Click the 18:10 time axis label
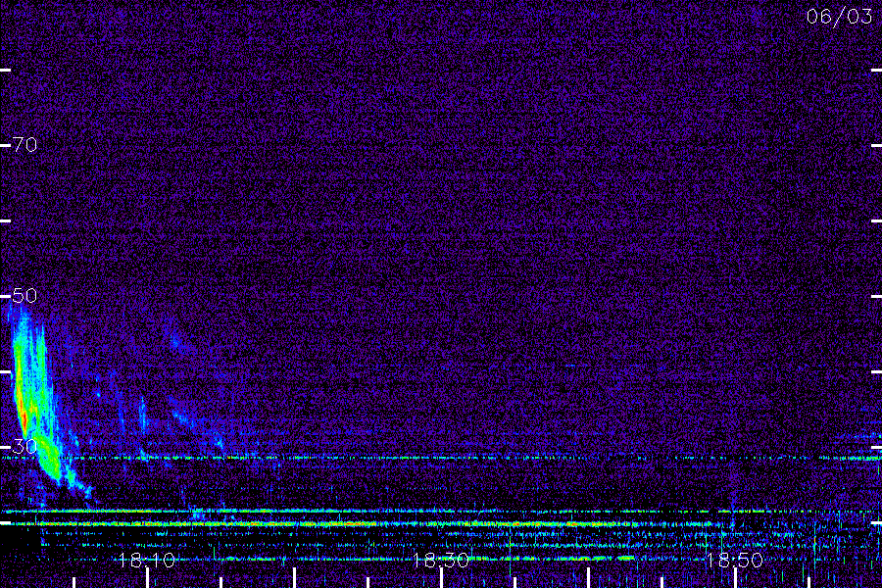The image size is (882, 588). 146,560
